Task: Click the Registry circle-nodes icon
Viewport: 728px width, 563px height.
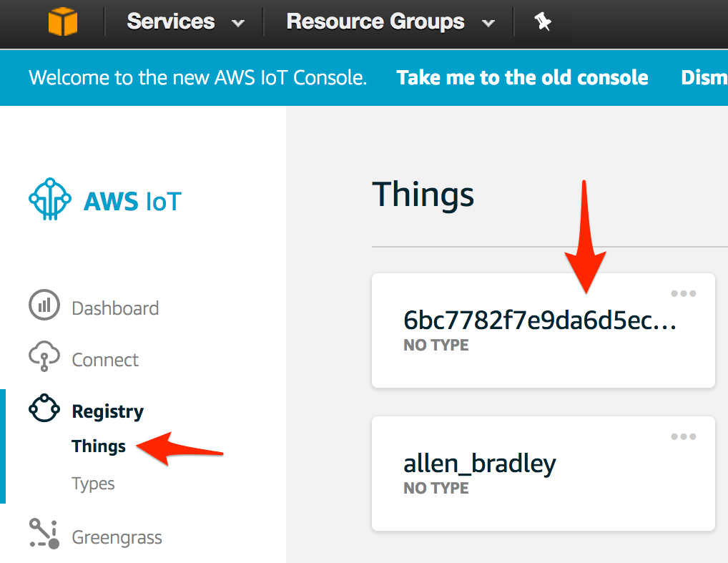Action: [x=44, y=408]
